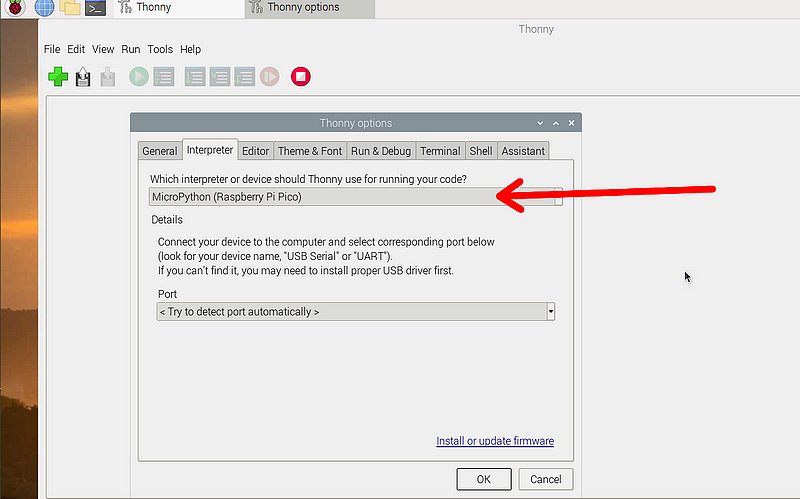Image resolution: width=800 pixels, height=499 pixels.
Task: Run current script with green play icon
Action: (x=139, y=77)
